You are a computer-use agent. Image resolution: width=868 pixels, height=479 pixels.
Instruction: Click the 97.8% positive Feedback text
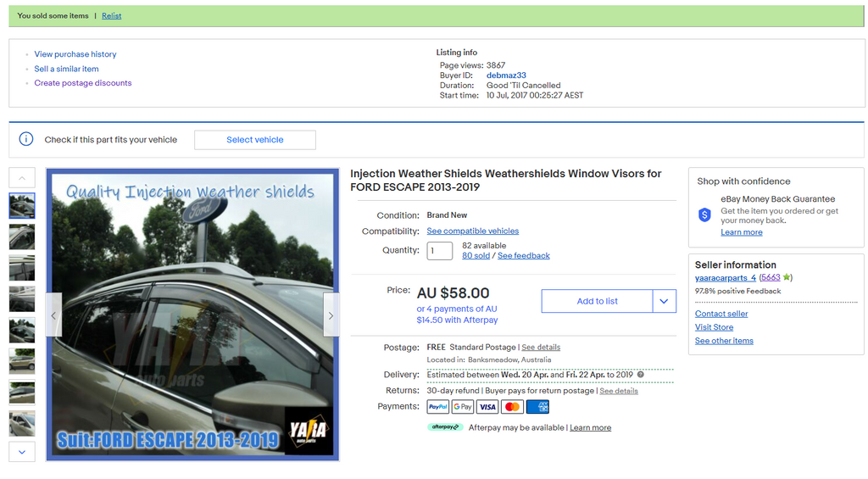click(738, 292)
